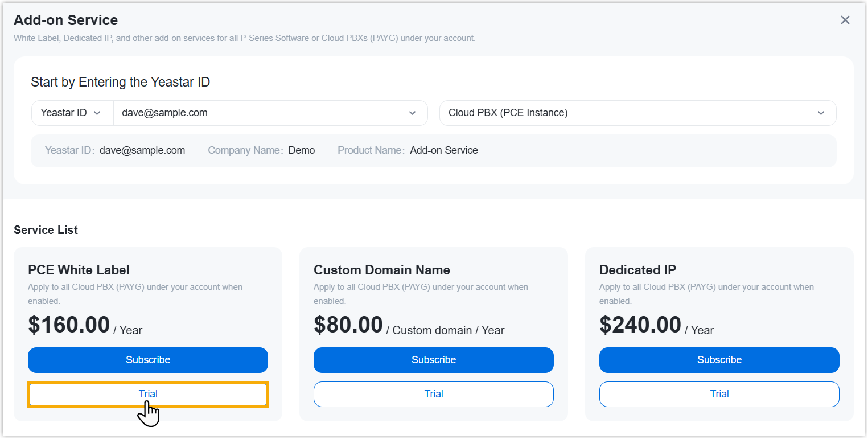The image size is (868, 439).
Task: Subscribe to Custom Domain Name service
Action: point(433,360)
